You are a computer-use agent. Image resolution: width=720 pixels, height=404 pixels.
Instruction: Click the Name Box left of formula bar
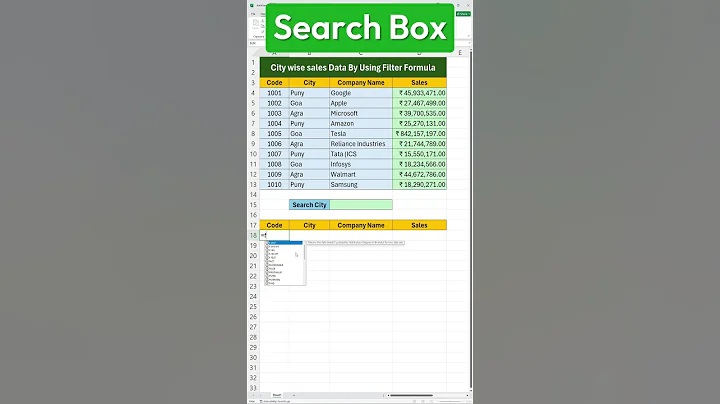(x=256, y=43)
